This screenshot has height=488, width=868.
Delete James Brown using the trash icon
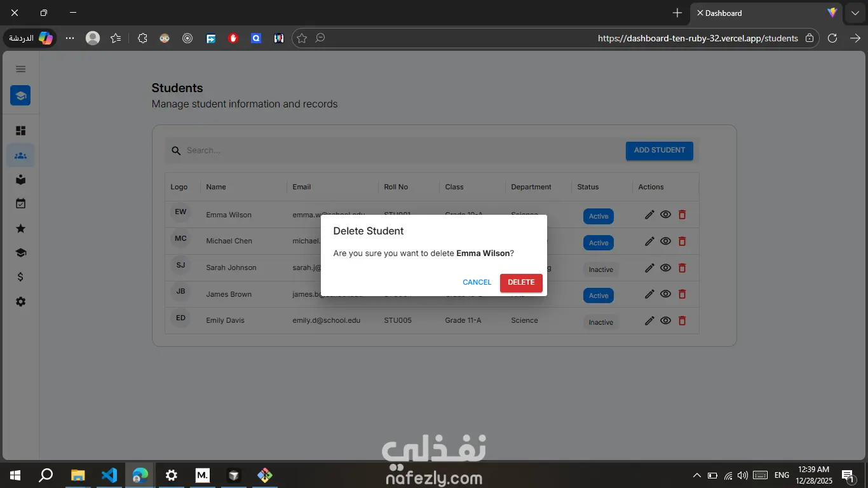[682, 294]
